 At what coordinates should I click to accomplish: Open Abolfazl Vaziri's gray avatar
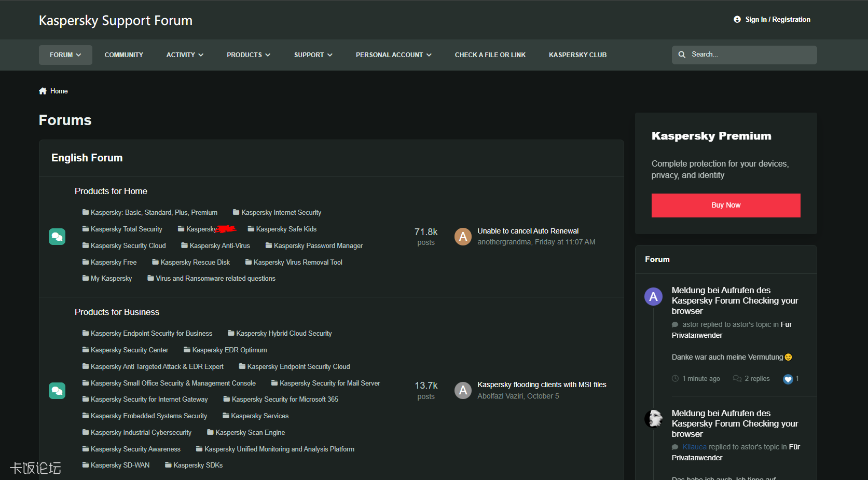coord(463,390)
